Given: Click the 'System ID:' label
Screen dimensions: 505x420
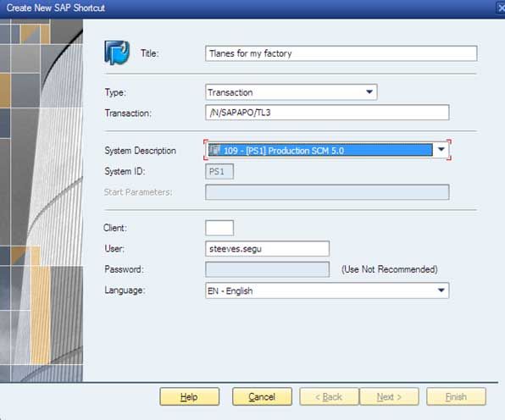Looking at the screenshot, I should 125,171.
